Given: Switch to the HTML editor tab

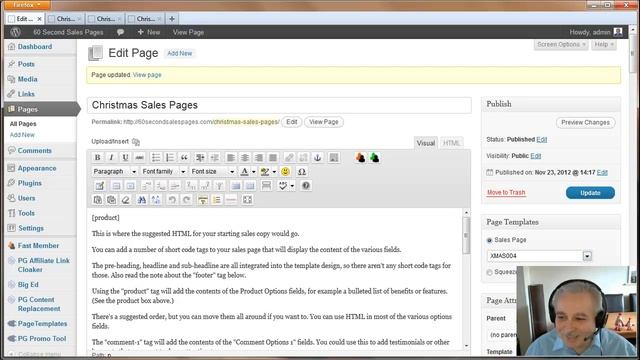Looking at the screenshot, I should 451,143.
